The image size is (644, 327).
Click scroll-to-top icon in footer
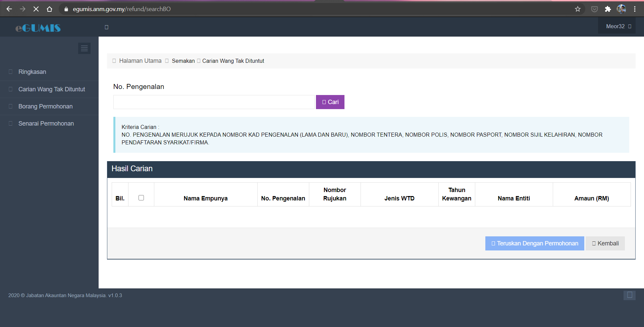(x=629, y=295)
